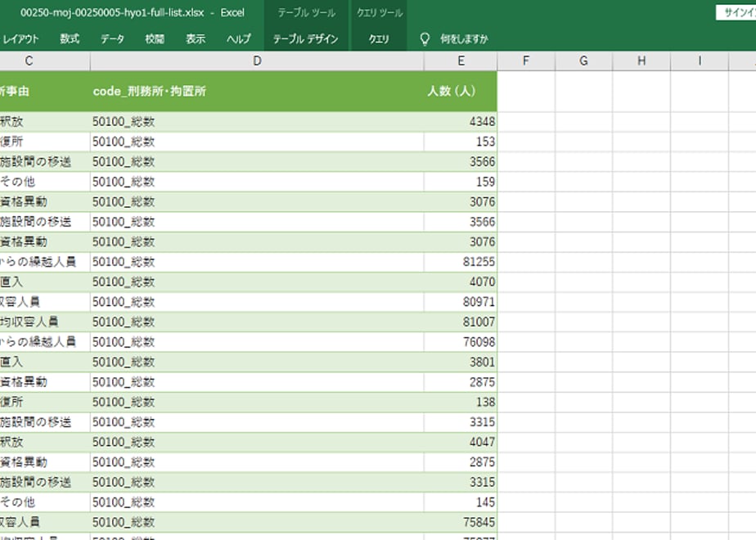Click the サインイン sign-in button
Viewport: 756px width, 540px height.
coord(736,12)
